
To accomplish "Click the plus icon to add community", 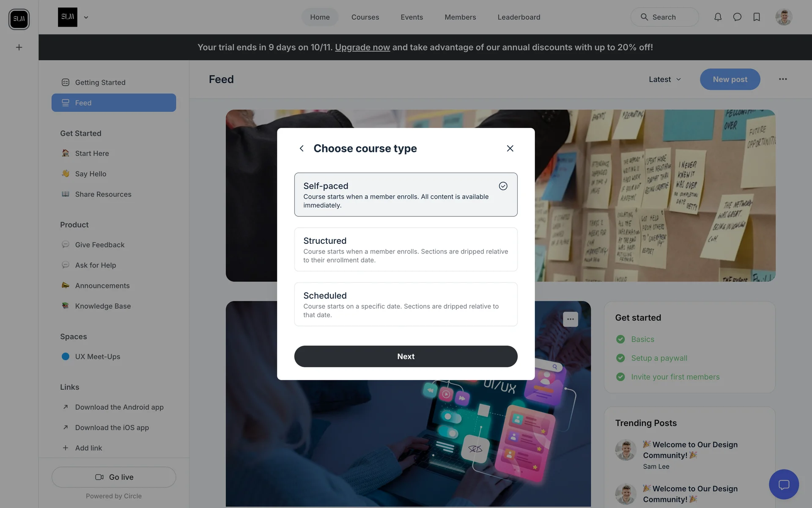I will pyautogui.click(x=19, y=47).
